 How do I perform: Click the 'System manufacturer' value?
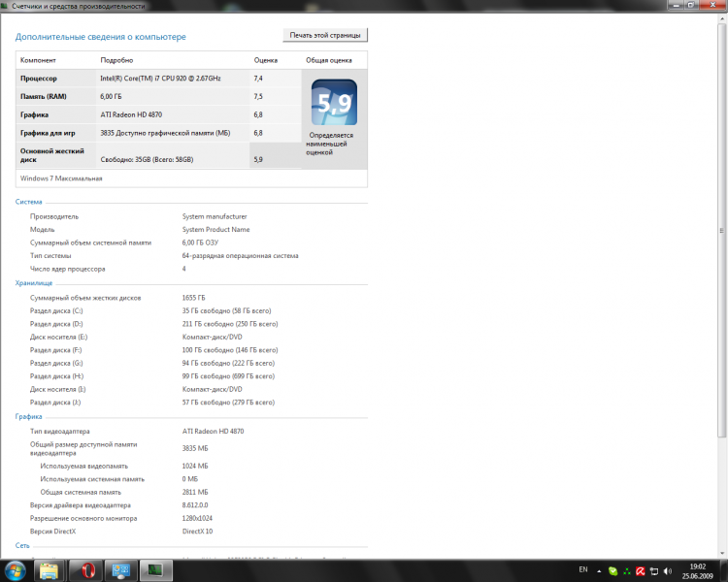[x=215, y=216]
